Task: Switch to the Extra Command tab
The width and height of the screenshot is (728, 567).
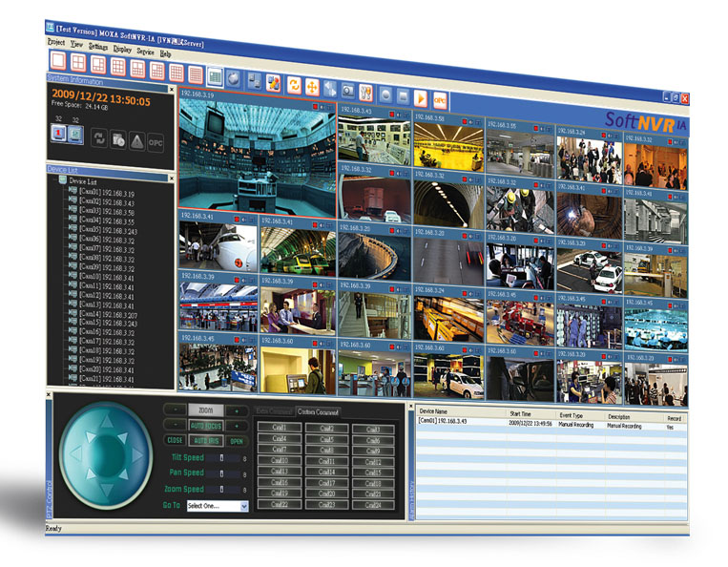Action: coord(274,410)
